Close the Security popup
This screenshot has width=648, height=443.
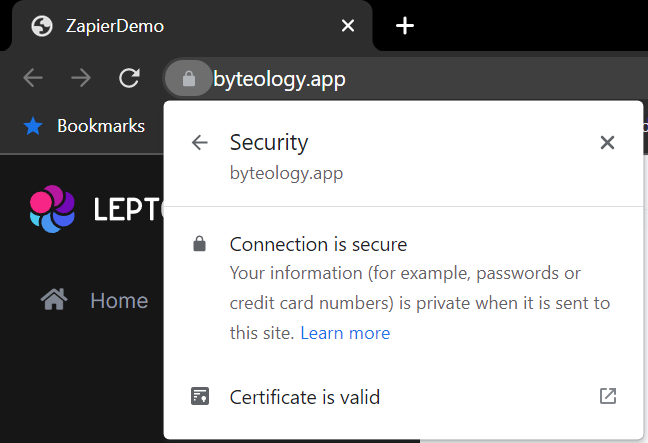(607, 143)
